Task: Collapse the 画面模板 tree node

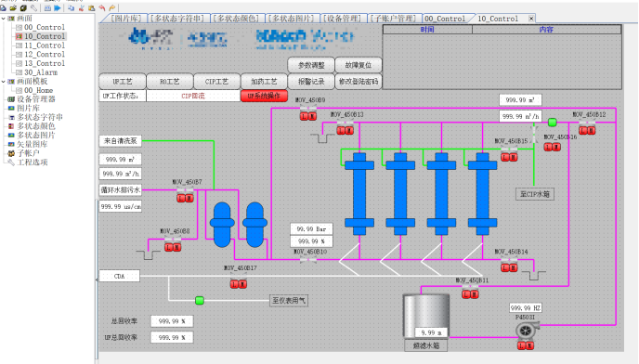Action: [4, 82]
